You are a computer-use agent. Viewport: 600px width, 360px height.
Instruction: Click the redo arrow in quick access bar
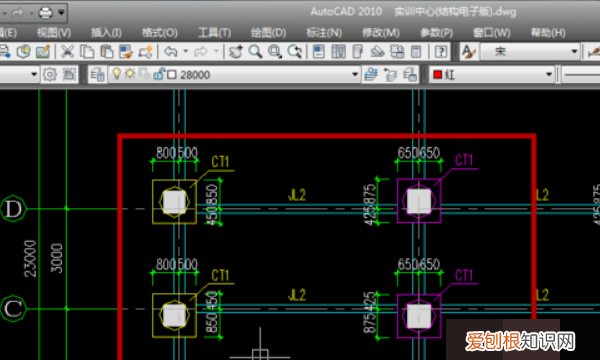pyautogui.click(x=18, y=13)
